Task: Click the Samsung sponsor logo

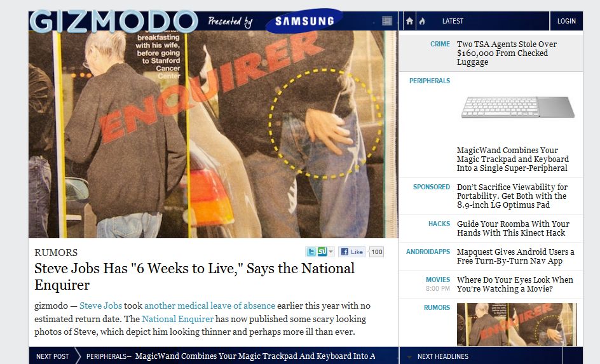Action: tap(304, 21)
